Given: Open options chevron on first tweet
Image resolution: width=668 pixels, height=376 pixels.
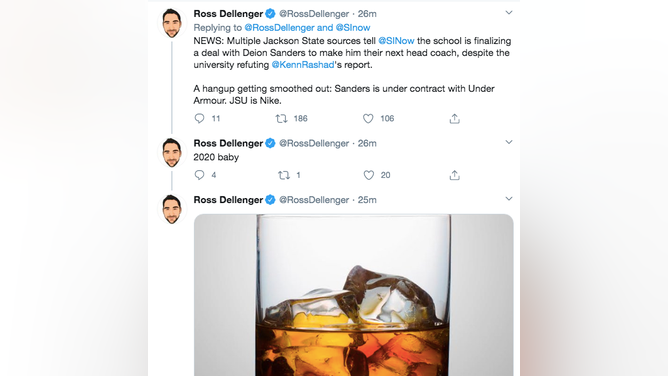Looking at the screenshot, I should point(509,13).
